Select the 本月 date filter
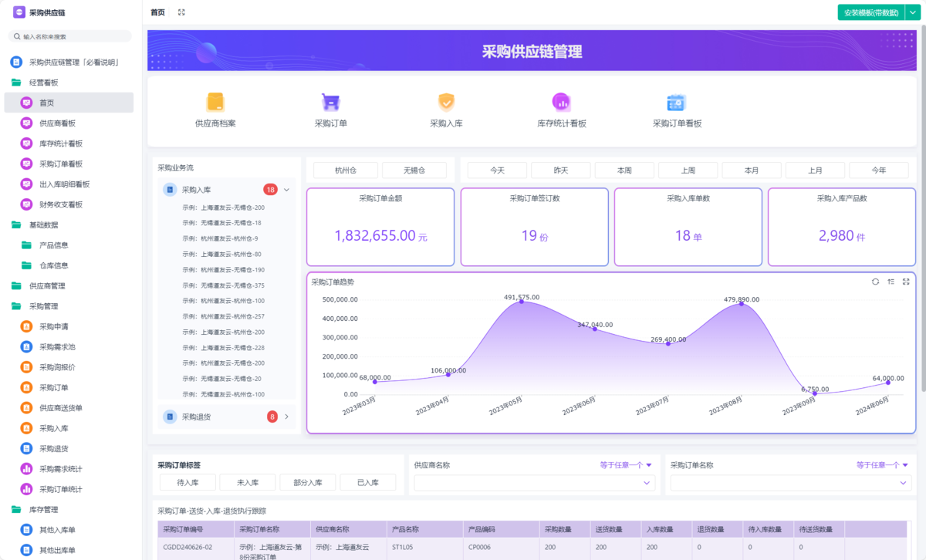 752,170
